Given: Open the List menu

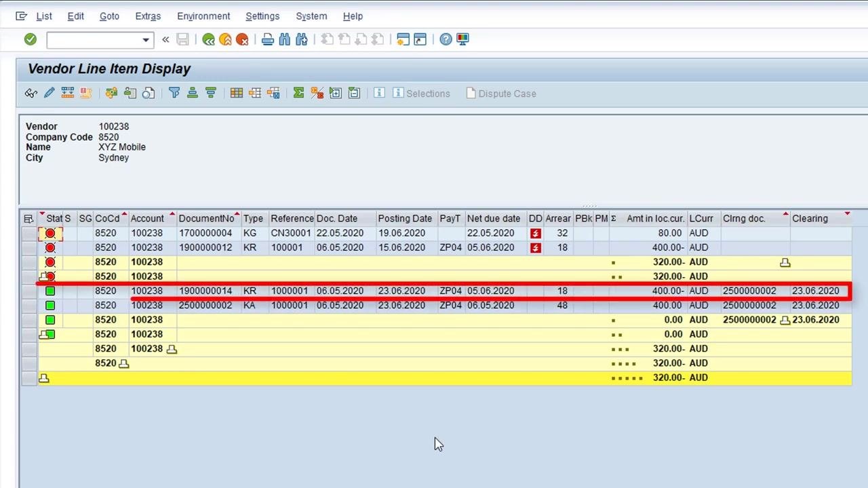Looking at the screenshot, I should click(44, 16).
